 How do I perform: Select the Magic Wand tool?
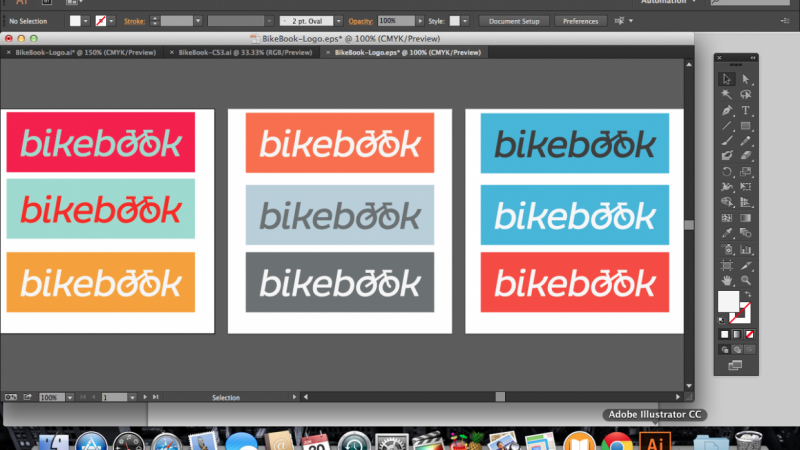point(727,94)
